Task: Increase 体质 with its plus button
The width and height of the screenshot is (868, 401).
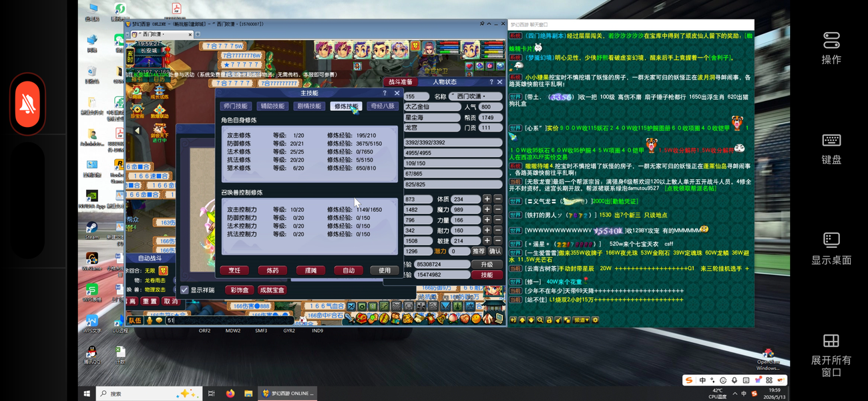Action: click(x=487, y=199)
